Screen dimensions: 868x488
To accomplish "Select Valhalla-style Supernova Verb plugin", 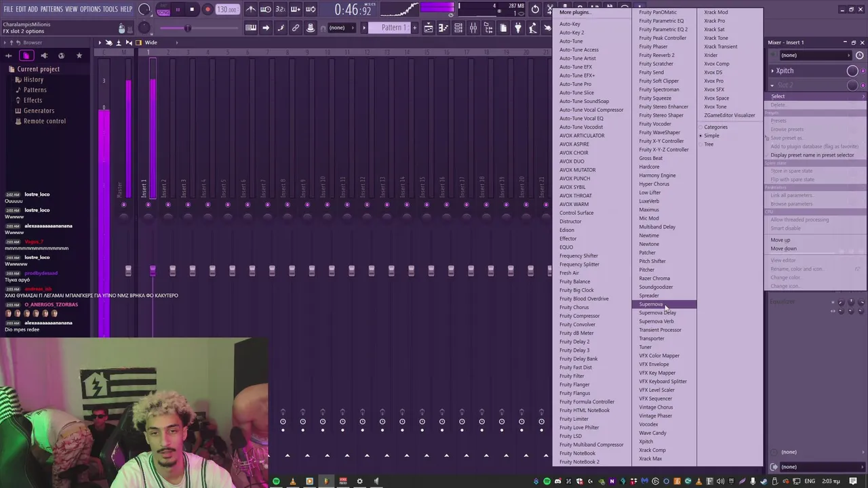I will click(656, 321).
